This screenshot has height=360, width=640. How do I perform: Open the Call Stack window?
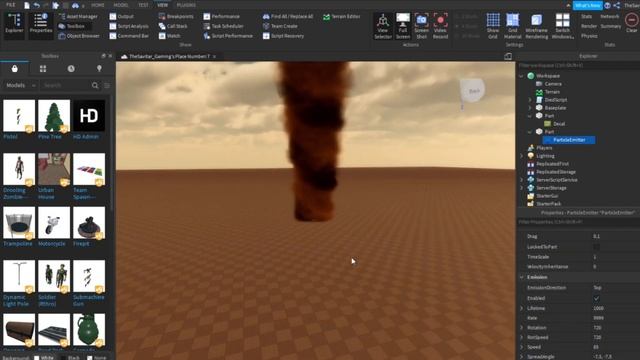click(173, 26)
